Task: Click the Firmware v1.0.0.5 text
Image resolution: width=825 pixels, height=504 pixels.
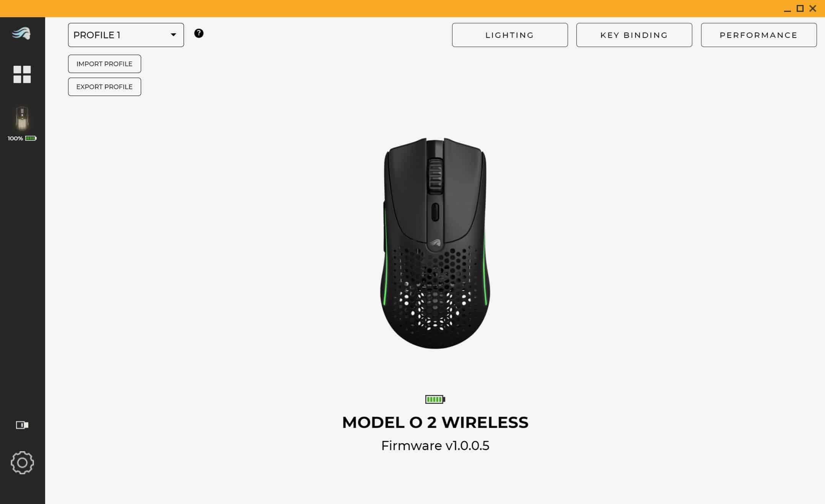Action: tap(435, 445)
